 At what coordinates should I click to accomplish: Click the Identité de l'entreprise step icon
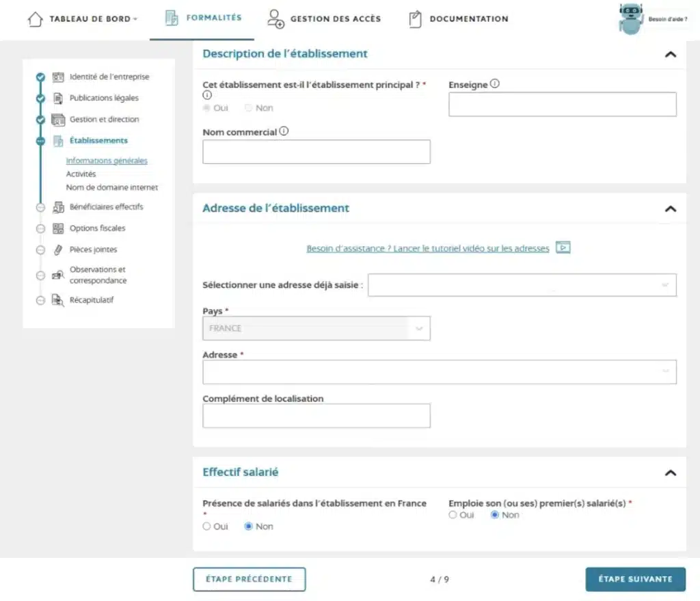pyautogui.click(x=59, y=77)
